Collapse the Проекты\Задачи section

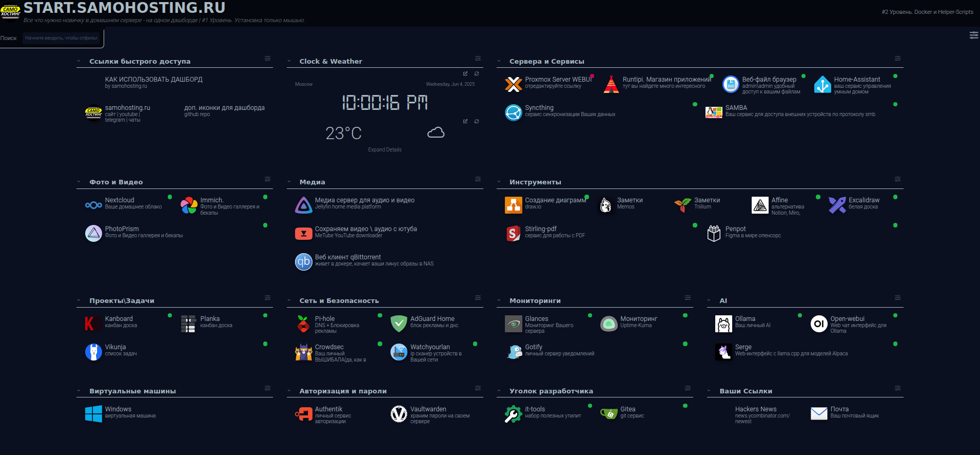[x=79, y=300]
